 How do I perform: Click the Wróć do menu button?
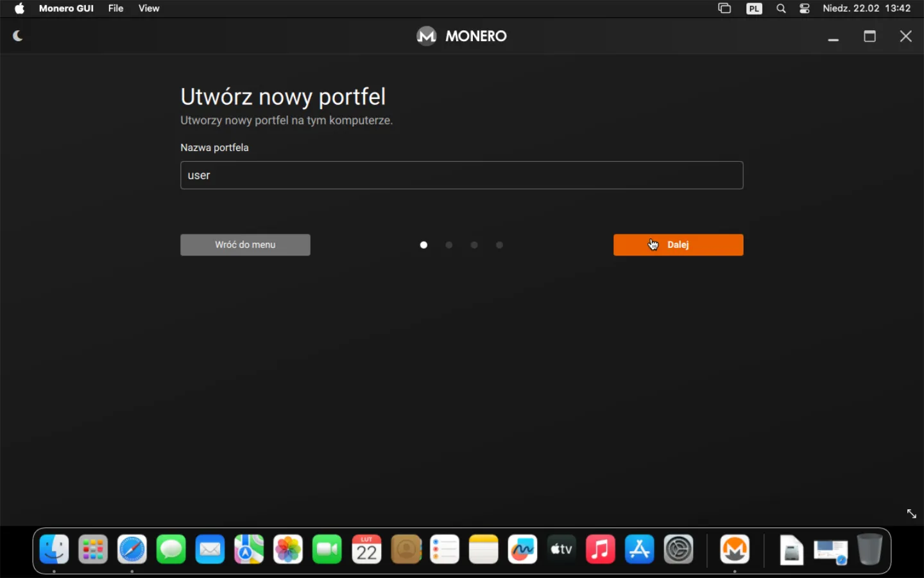click(245, 245)
